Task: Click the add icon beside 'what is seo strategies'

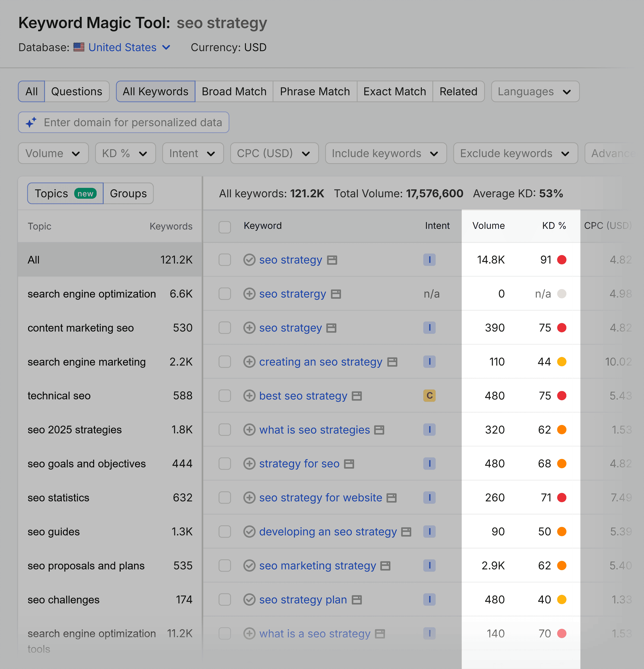Action: point(249,430)
